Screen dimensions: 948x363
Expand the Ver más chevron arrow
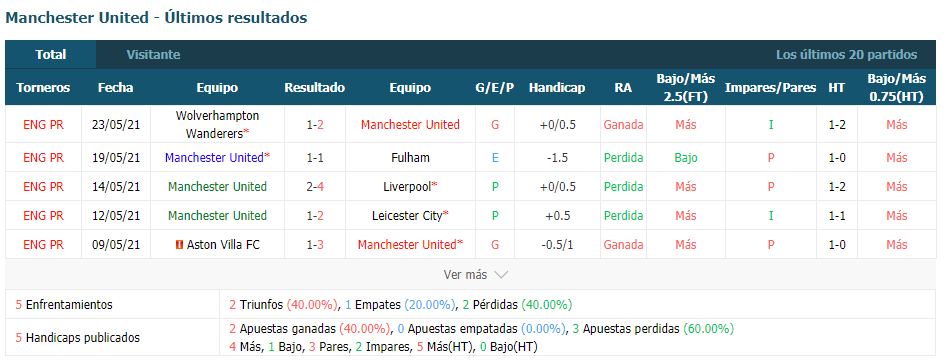pyautogui.click(x=501, y=275)
